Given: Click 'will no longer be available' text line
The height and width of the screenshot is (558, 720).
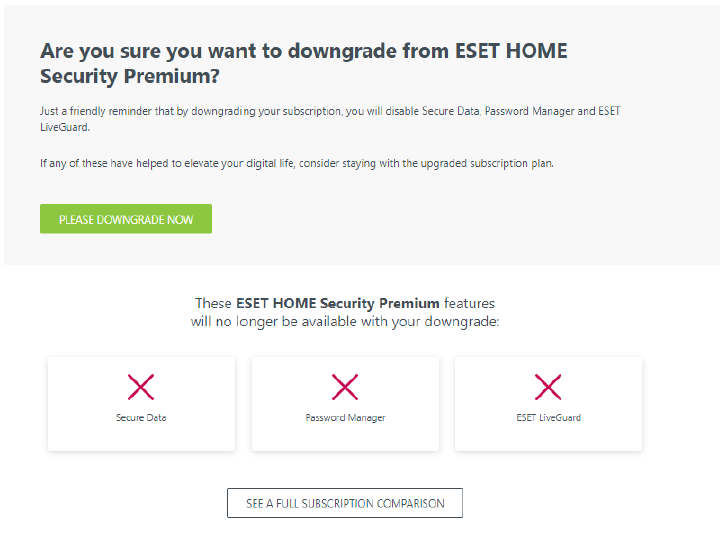Looking at the screenshot, I should 345,322.
